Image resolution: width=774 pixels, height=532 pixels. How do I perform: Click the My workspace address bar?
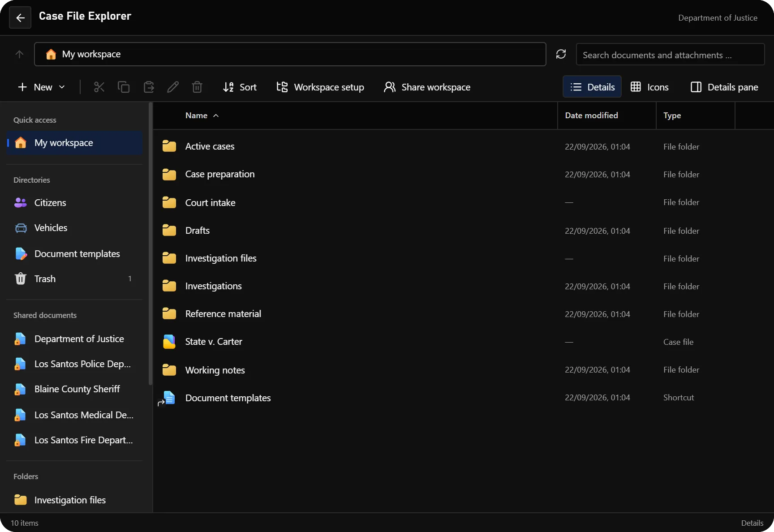click(x=290, y=54)
